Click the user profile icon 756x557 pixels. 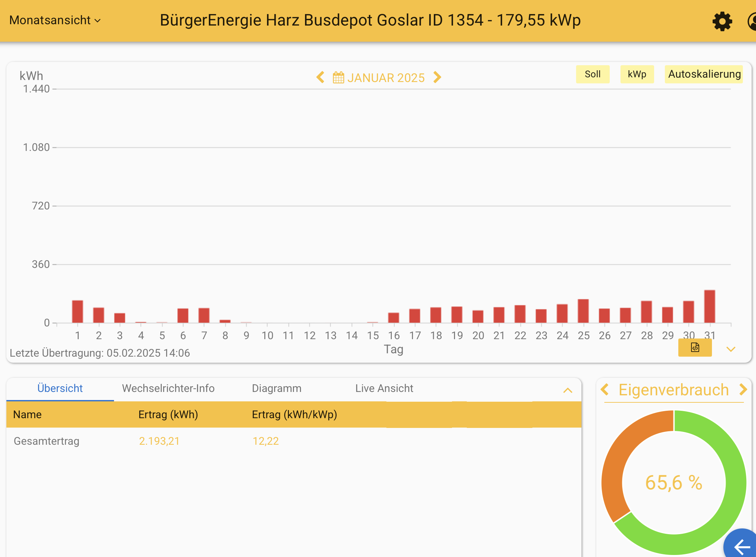752,22
